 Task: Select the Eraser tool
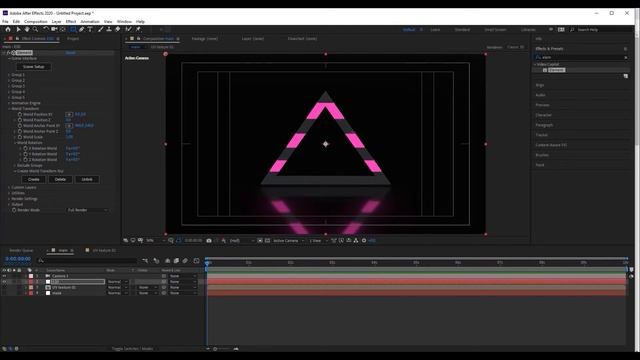click(118, 29)
